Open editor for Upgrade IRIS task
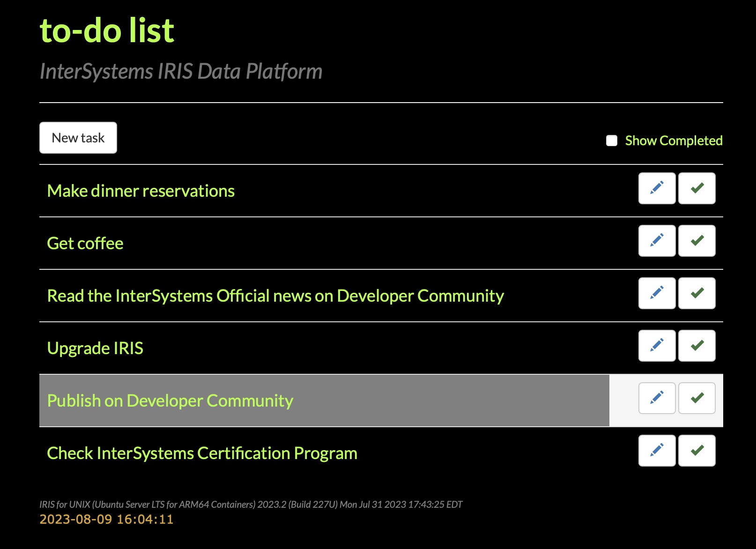 657,346
